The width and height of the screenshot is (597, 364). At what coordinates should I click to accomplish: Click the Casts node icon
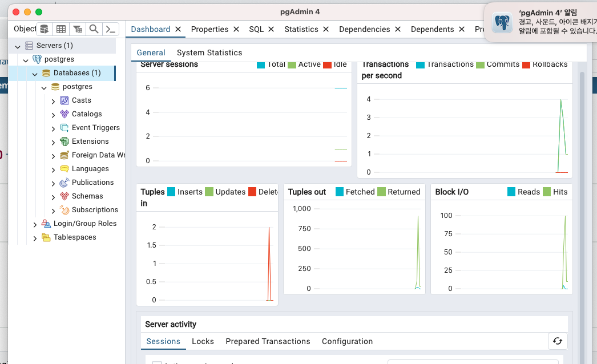coord(64,100)
